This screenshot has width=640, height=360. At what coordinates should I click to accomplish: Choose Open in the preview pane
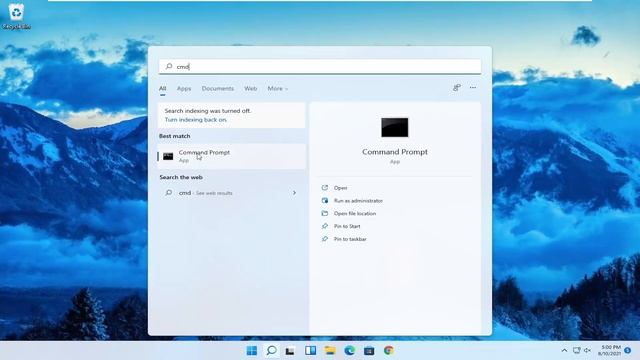(x=340, y=188)
